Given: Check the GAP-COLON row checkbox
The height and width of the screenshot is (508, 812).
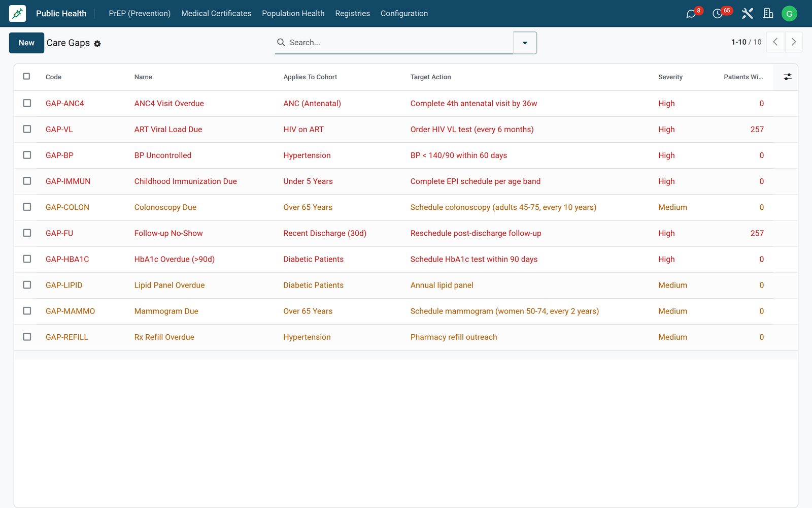Looking at the screenshot, I should [27, 207].
